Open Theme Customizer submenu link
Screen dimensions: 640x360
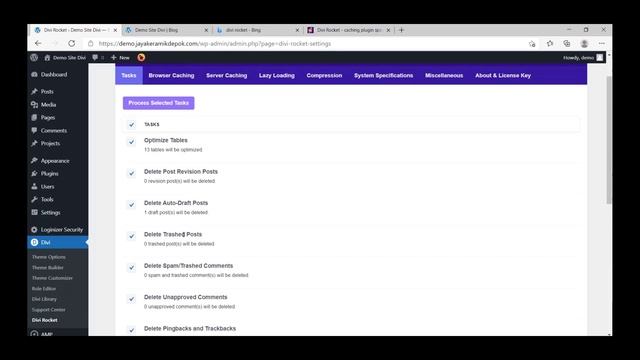(x=52, y=278)
